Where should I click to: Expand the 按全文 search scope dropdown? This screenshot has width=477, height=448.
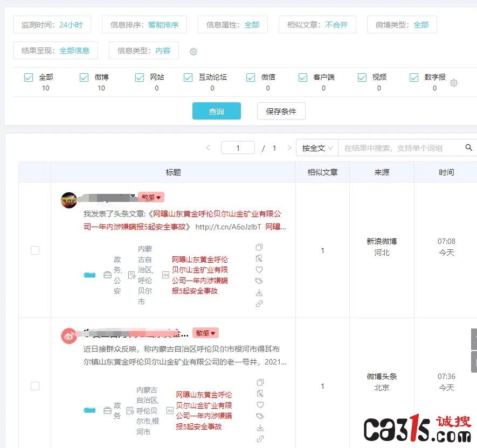click(317, 148)
